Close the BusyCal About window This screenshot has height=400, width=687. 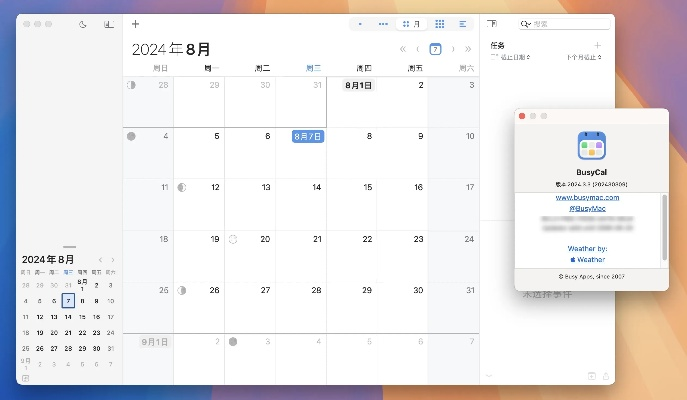[x=522, y=116]
